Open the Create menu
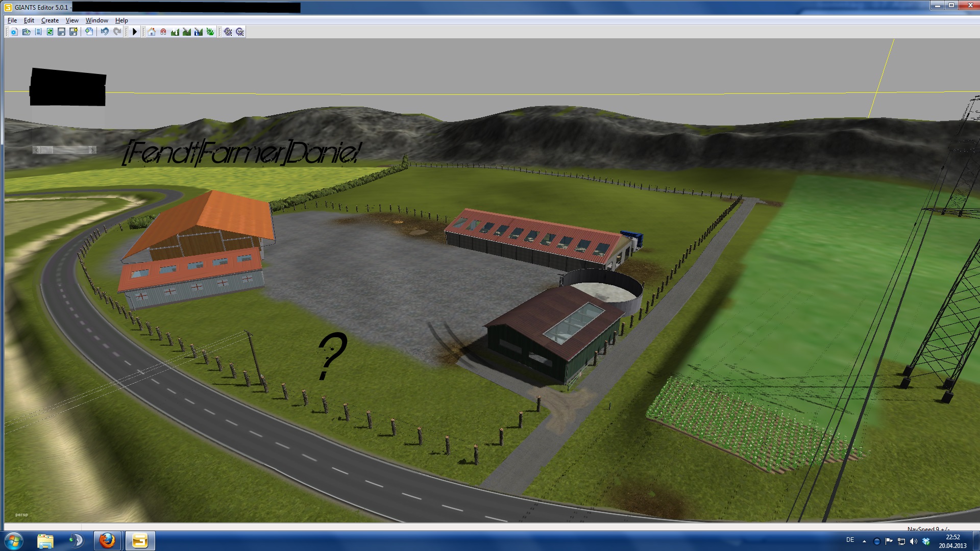Viewport: 980px width, 551px height. pyautogui.click(x=50, y=20)
